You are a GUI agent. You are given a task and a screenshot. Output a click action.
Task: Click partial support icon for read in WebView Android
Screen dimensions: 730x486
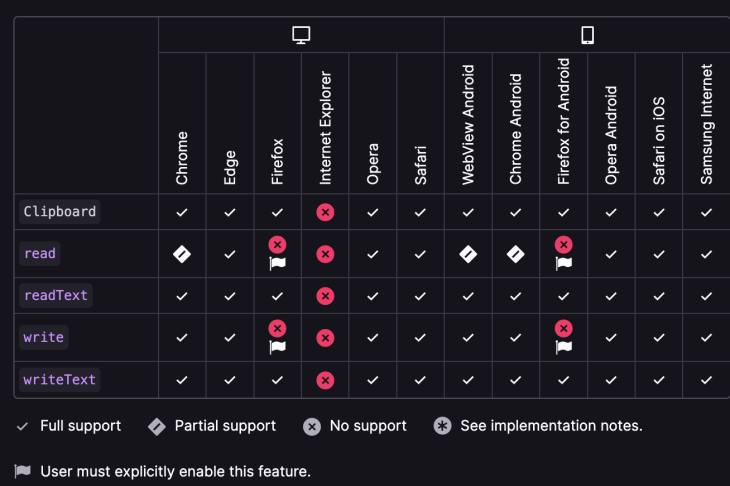[468, 254]
